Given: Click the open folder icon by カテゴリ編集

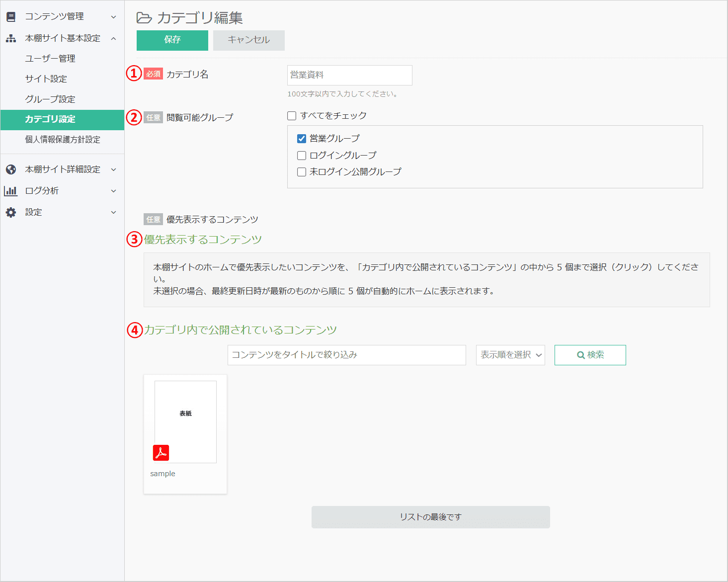Looking at the screenshot, I should [x=144, y=18].
